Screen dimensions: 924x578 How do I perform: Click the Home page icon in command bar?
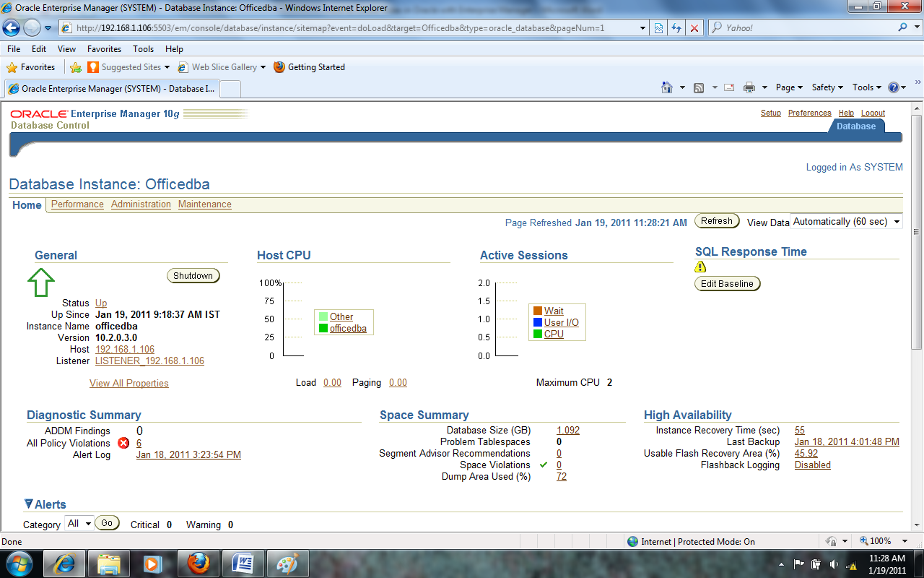pos(668,87)
